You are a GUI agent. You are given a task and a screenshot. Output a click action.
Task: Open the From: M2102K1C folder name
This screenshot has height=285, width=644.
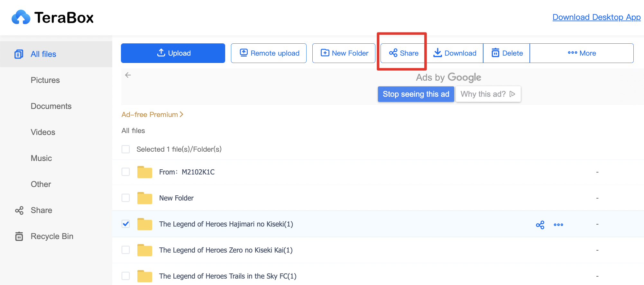tap(187, 172)
